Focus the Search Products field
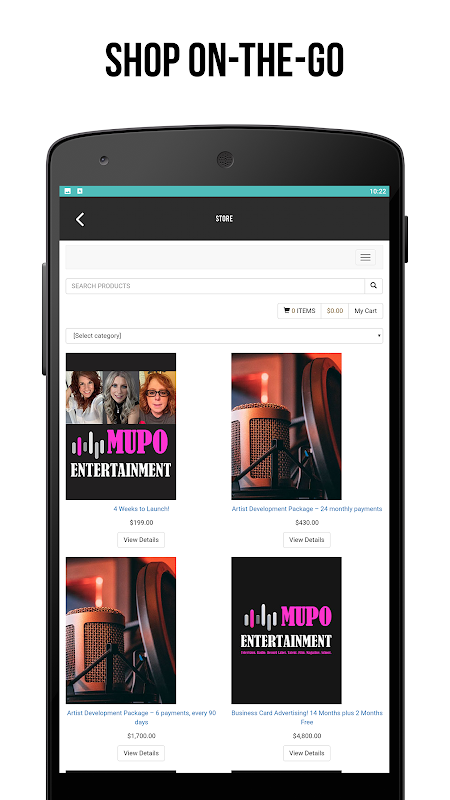 tap(215, 286)
